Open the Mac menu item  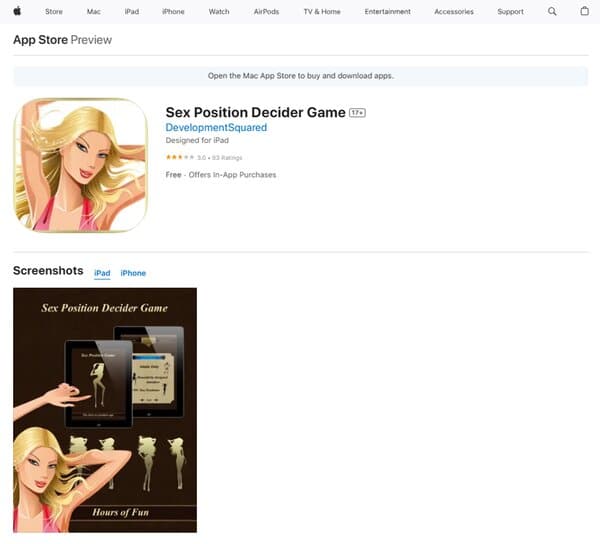click(x=93, y=12)
